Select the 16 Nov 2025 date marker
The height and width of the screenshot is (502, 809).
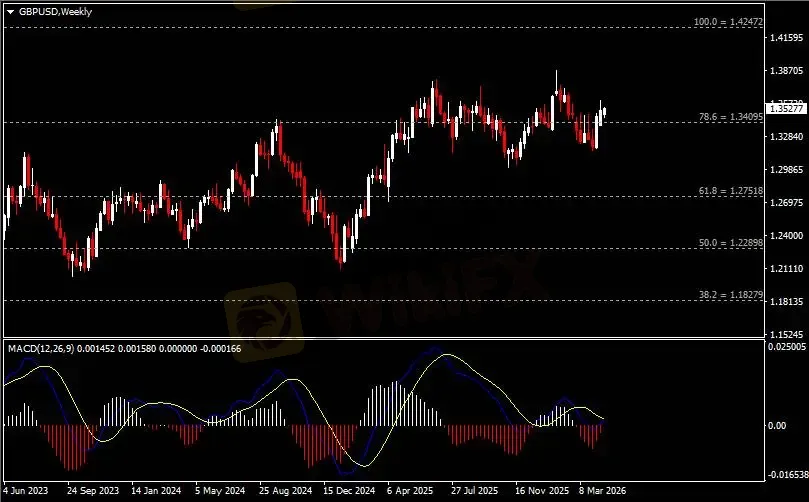coord(540,492)
